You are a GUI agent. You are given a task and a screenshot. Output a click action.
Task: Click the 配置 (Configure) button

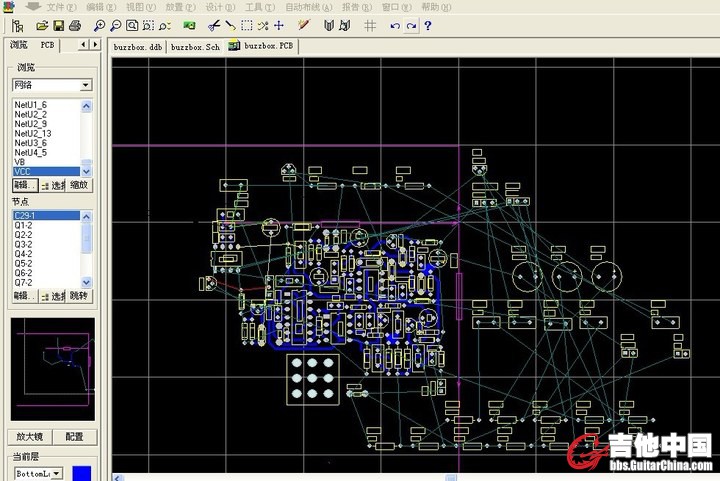pyautogui.click(x=74, y=436)
